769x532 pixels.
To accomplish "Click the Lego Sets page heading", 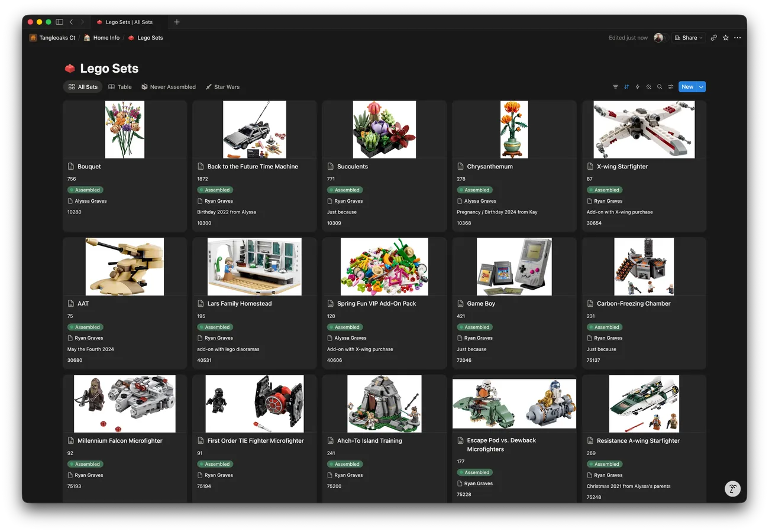I will (109, 69).
